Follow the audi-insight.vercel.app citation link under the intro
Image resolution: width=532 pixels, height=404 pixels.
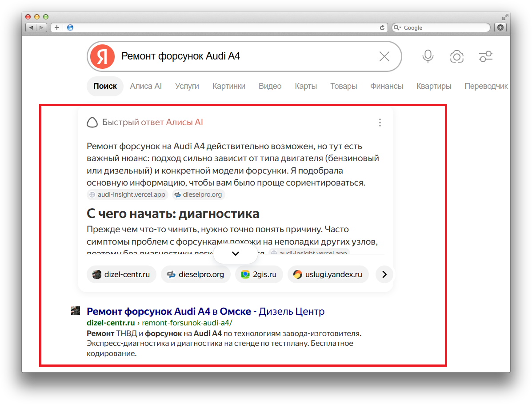click(127, 194)
